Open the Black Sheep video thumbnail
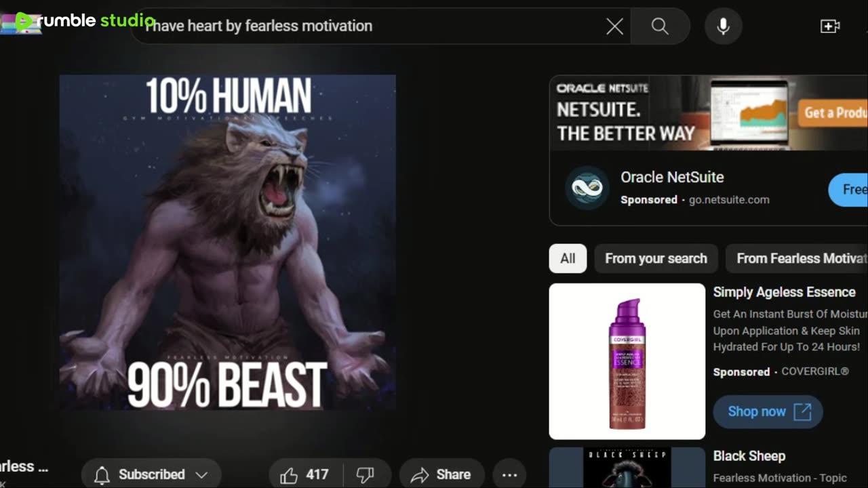This screenshot has height=488, width=868. tap(627, 468)
